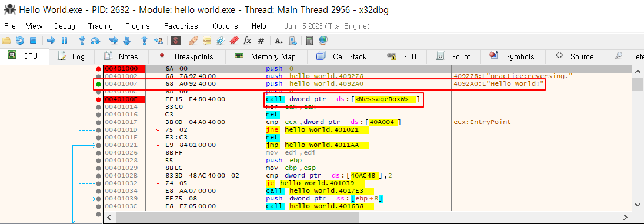644x224 pixels.
Task: Click the horizontal scrollbar left arrow
Action: [109, 217]
